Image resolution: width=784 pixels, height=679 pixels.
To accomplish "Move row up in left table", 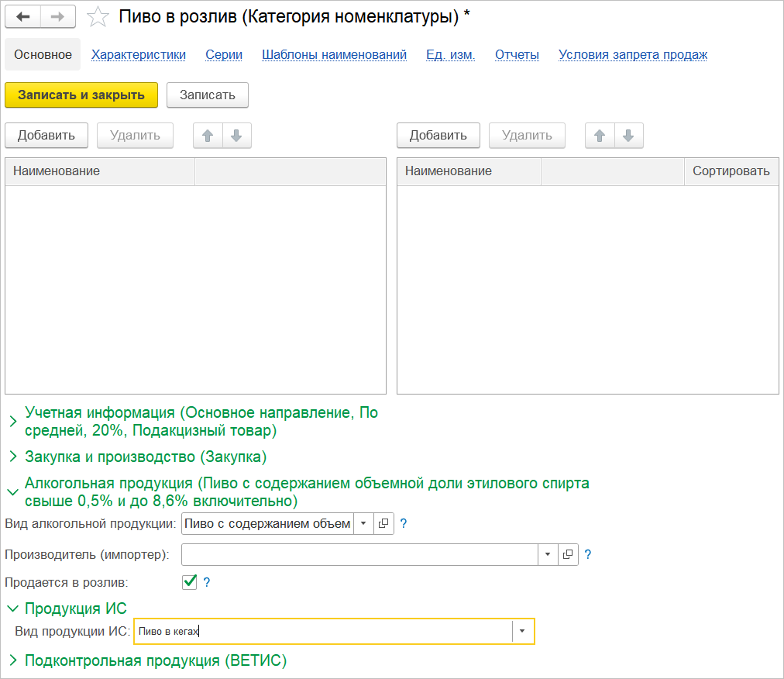I will pos(208,136).
